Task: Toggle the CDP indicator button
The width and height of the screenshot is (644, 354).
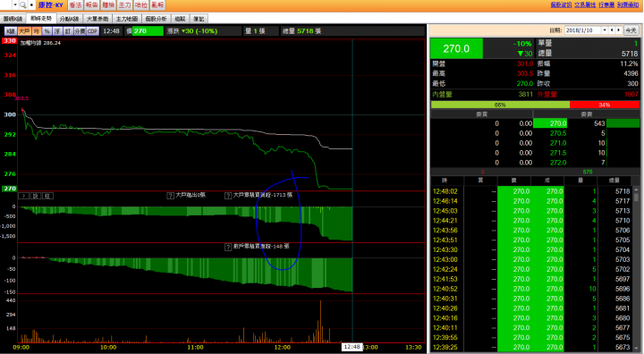Action: pyautogui.click(x=92, y=31)
